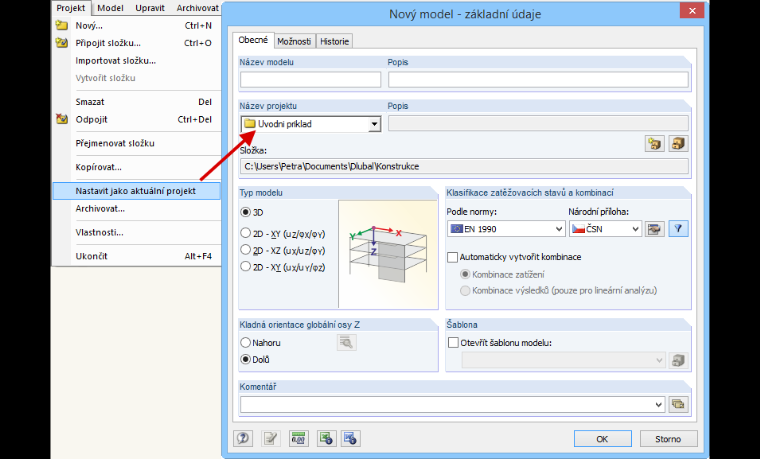Close the Nový model dialog

click(692, 11)
